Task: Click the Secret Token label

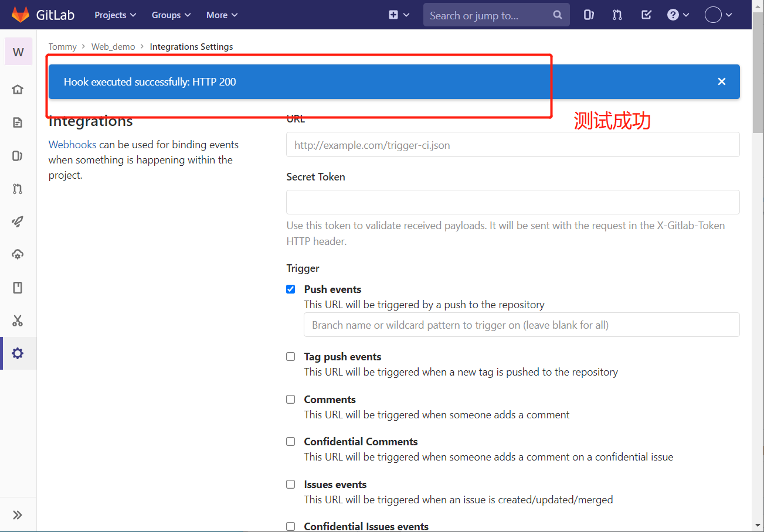Action: tap(315, 177)
